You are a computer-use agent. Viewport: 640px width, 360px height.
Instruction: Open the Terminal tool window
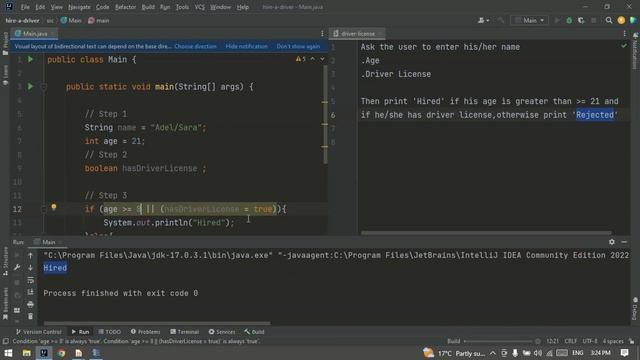tap(184, 332)
